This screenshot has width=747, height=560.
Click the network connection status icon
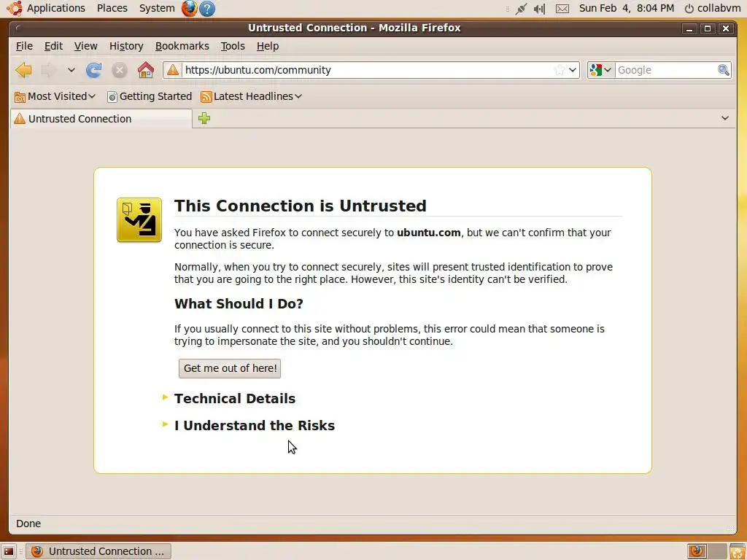point(521,9)
